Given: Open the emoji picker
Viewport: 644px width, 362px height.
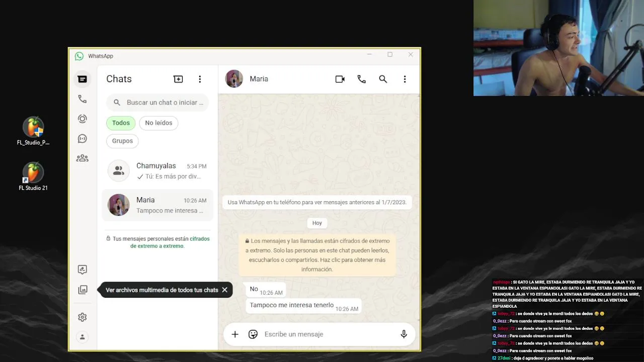Looking at the screenshot, I should pos(253,334).
